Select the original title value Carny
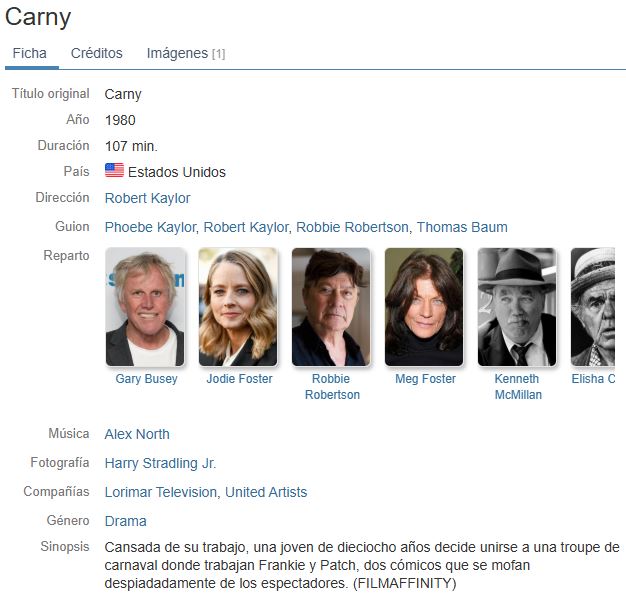The height and width of the screenshot is (603, 626). click(x=123, y=95)
